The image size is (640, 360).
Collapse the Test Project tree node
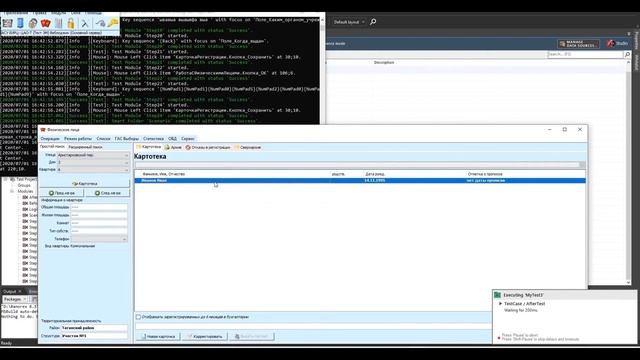click(x=5, y=179)
